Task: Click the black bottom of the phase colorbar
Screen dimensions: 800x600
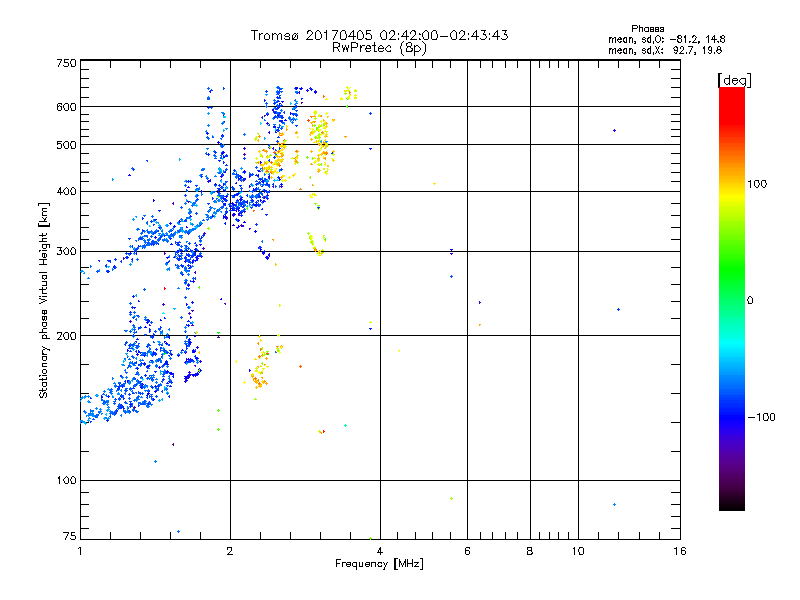Action: (732, 503)
